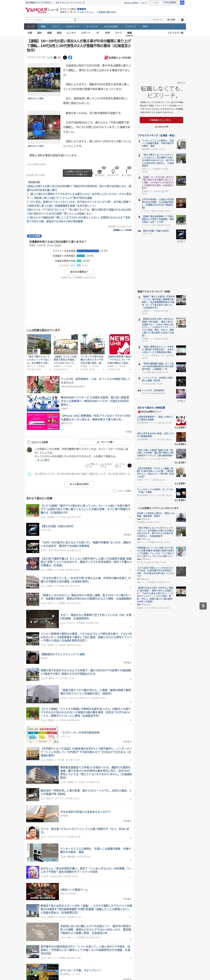
Task: Click the back-to-top arrow button
Action: (203, 606)
